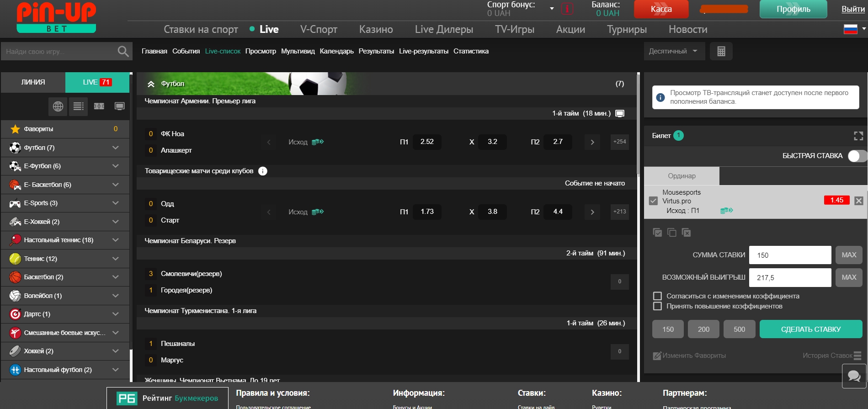Viewport: 868px width, 409px height.
Task: Open Live Дилеры in main navigation
Action: click(444, 29)
